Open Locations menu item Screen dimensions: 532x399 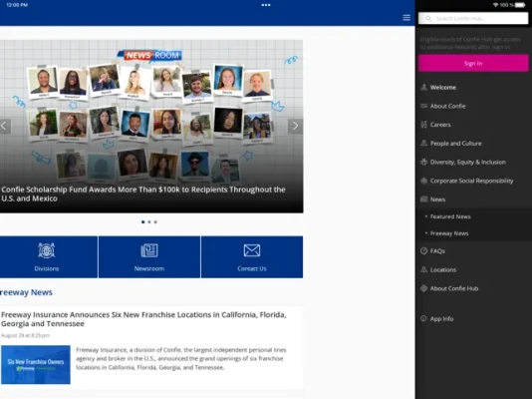click(x=473, y=269)
